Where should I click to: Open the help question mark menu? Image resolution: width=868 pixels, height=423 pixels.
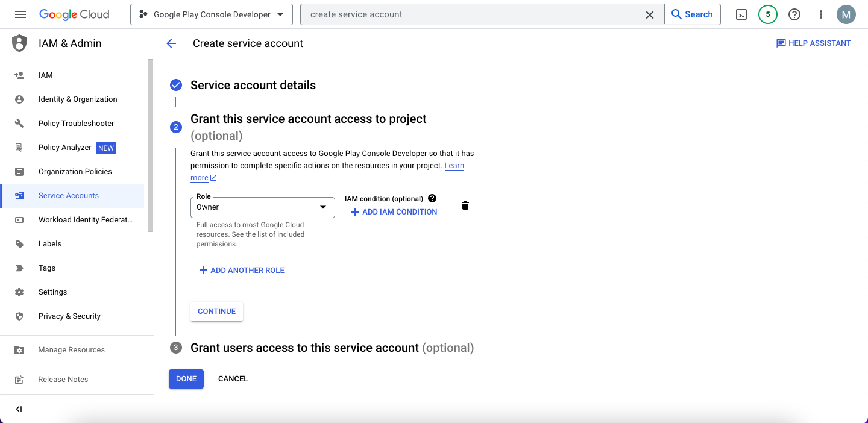pos(794,14)
